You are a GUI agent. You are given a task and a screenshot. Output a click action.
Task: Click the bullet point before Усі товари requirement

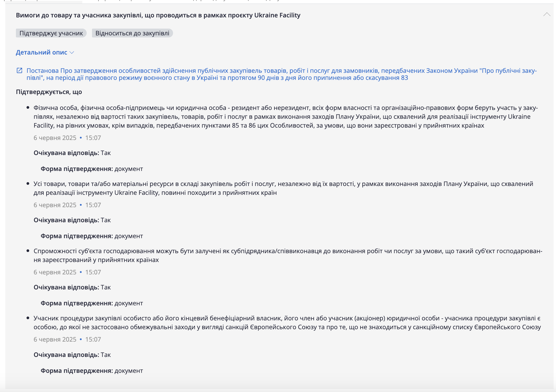(x=28, y=184)
